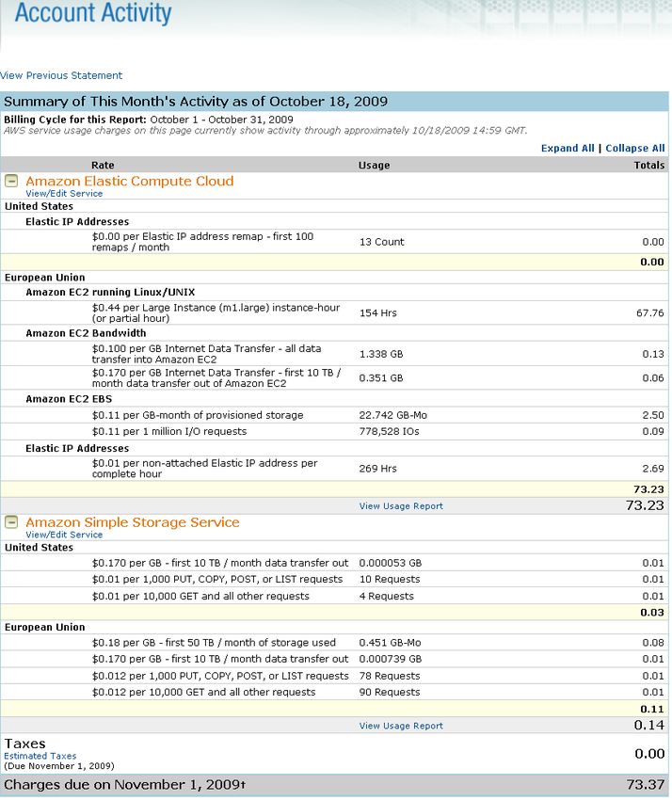This screenshot has width=672, height=800.
Task: Open View/Edit Service under Simple Storage Service
Action: (64, 535)
